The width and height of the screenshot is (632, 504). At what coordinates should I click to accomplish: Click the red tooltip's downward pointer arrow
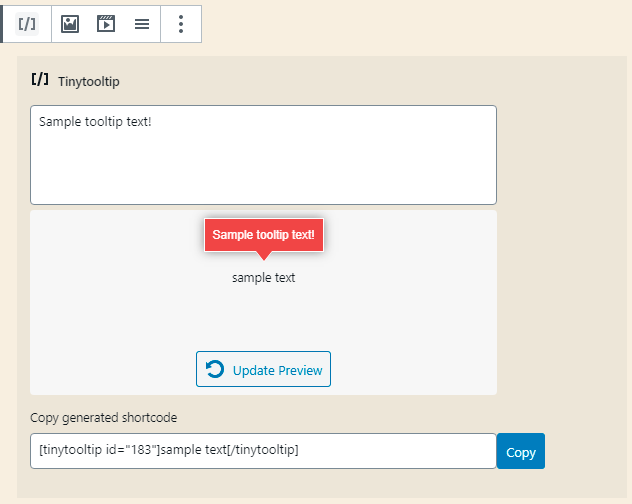pos(264,256)
